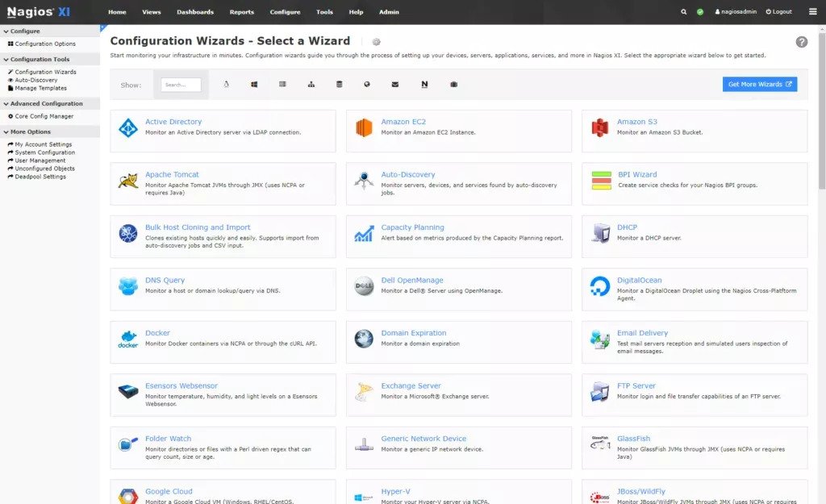Click the Amazon S3 red icon

[600, 127]
